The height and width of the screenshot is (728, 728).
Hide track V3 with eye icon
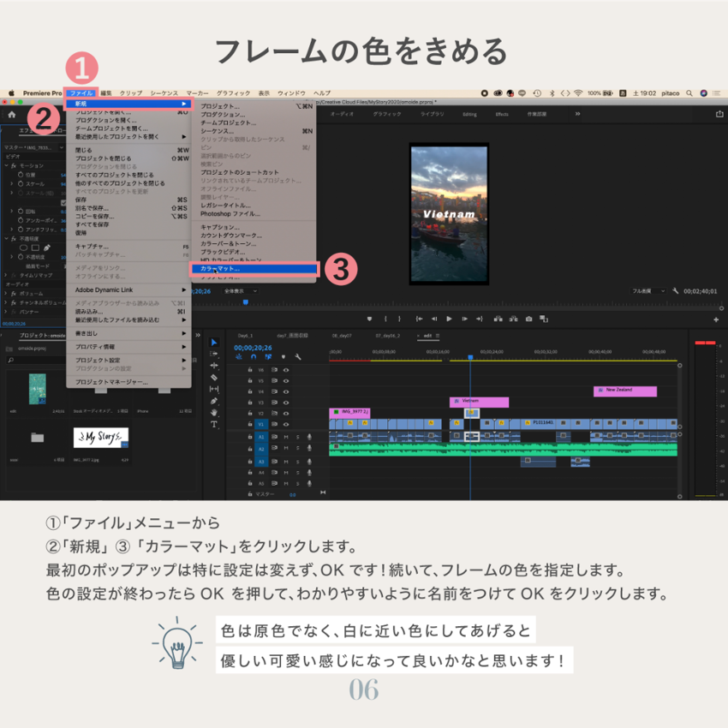tap(286, 403)
